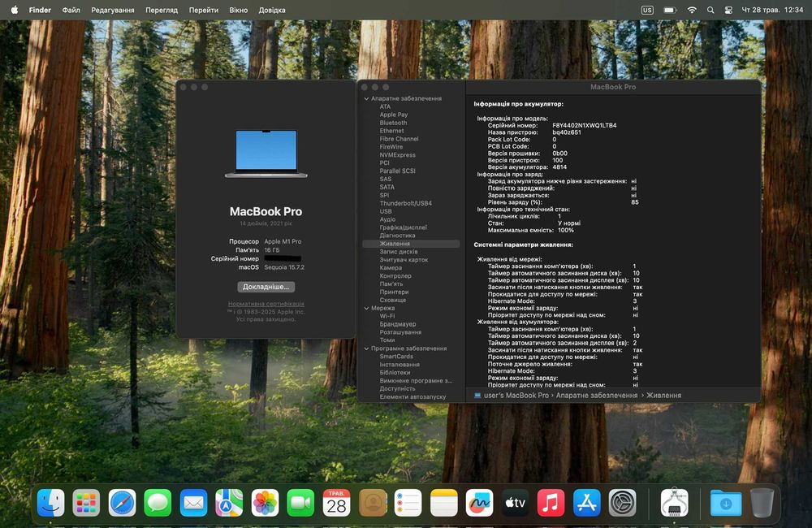Select Аудіо in the sidebar
812x528 pixels.
pos(387,219)
